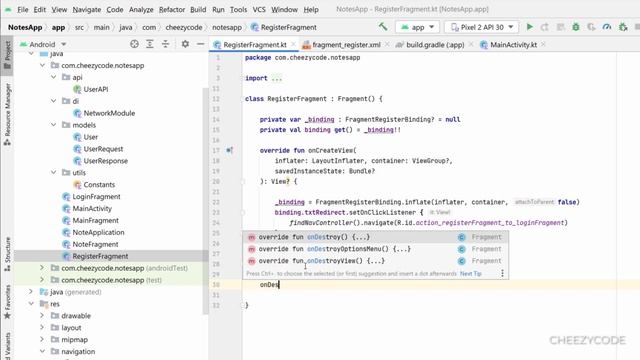The image size is (640, 360).
Task: Fold the onCreateView function at line 20
Action: tap(242, 181)
